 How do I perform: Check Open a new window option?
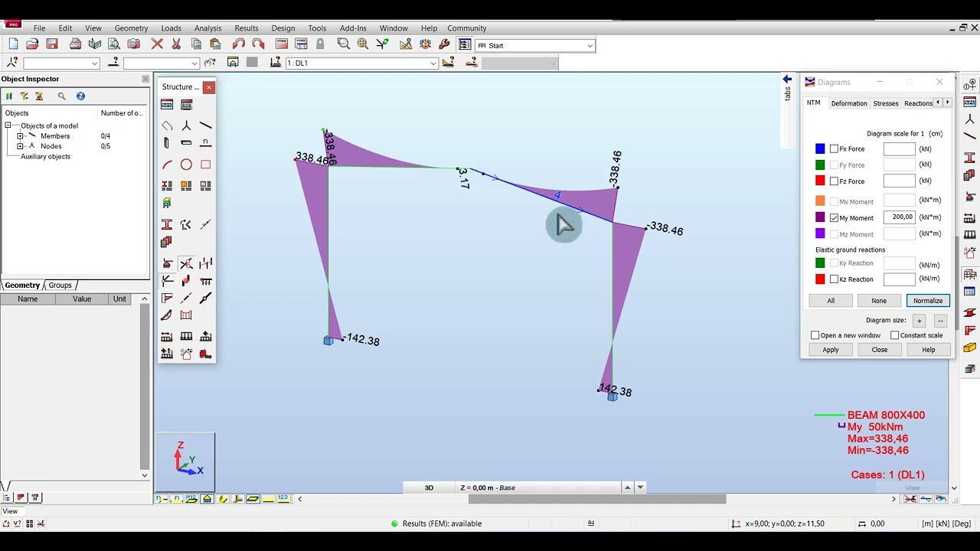tap(815, 335)
